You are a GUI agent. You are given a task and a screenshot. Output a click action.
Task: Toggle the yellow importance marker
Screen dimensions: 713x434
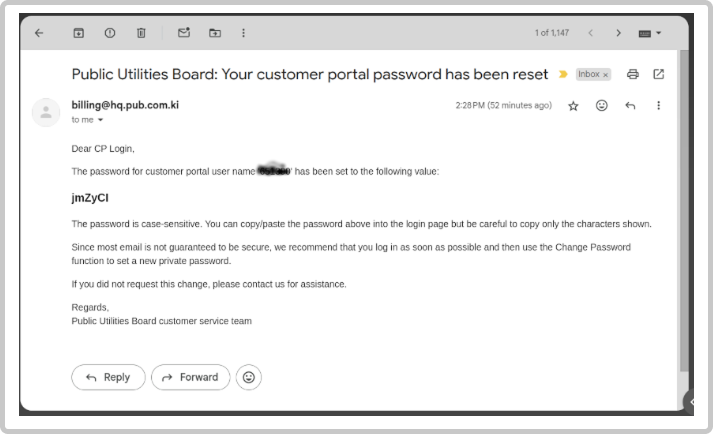pos(564,75)
